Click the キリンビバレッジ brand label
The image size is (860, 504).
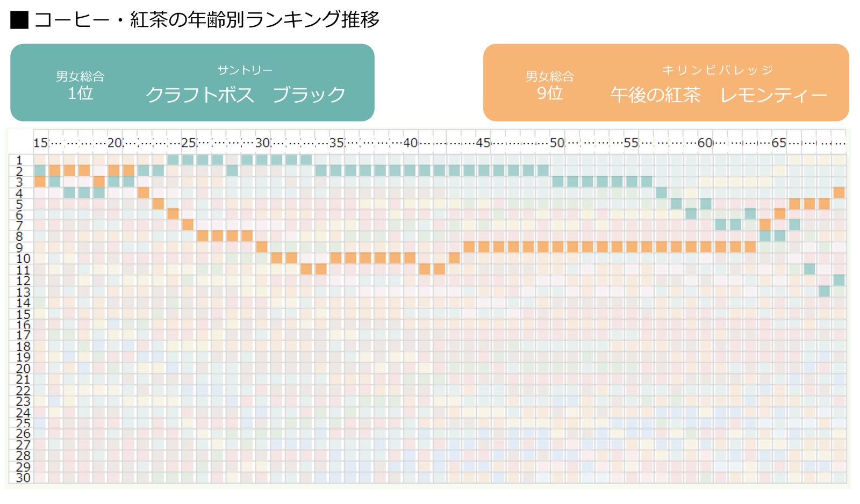718,70
